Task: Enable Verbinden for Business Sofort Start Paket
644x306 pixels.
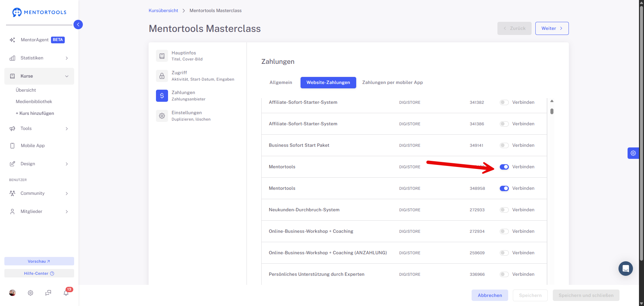Action: tap(504, 145)
